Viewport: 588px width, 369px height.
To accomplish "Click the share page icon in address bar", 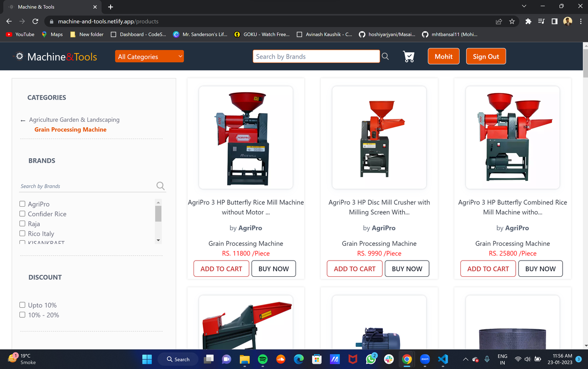I will (x=499, y=21).
